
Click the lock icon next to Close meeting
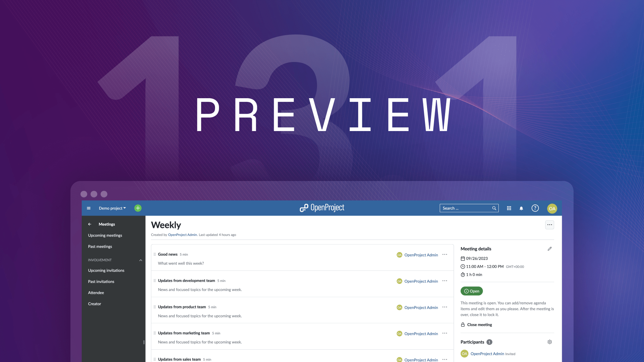(x=463, y=324)
